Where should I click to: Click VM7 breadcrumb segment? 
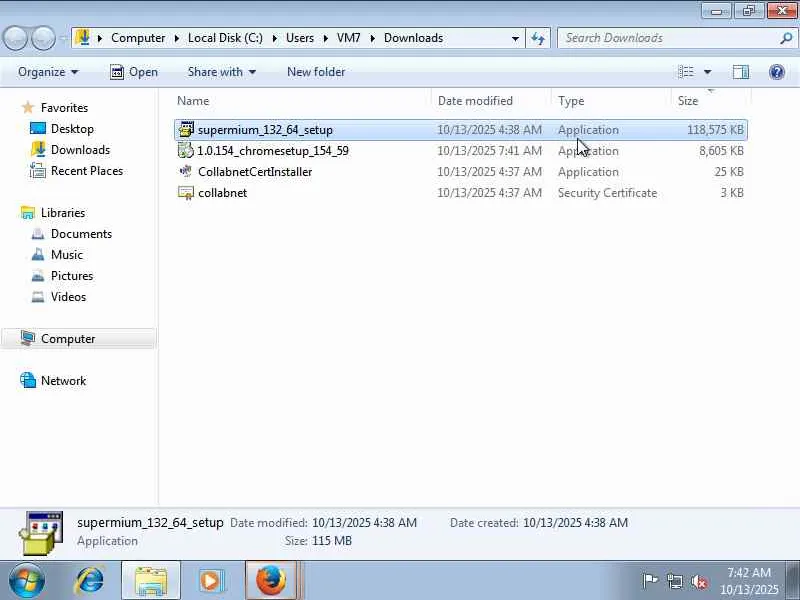pos(349,38)
